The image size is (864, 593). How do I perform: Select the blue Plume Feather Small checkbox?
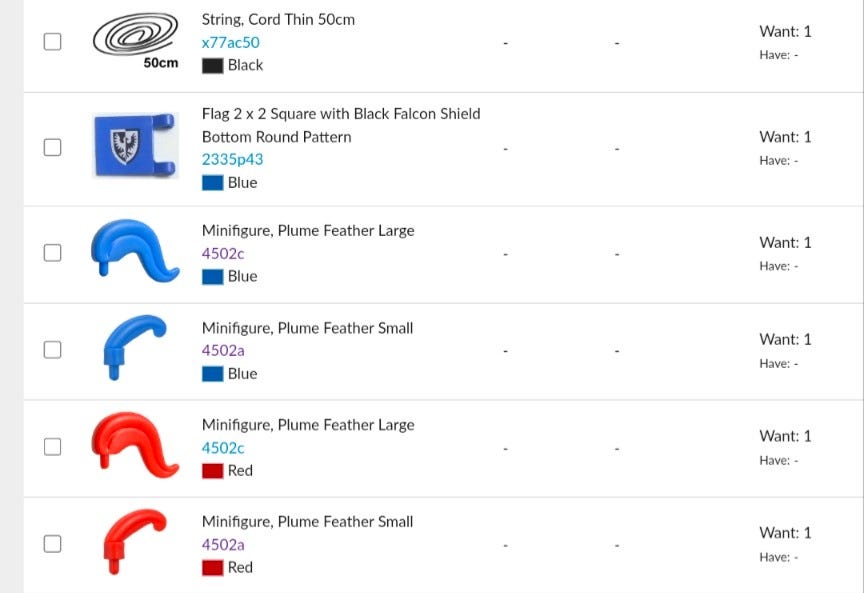[x=52, y=349]
